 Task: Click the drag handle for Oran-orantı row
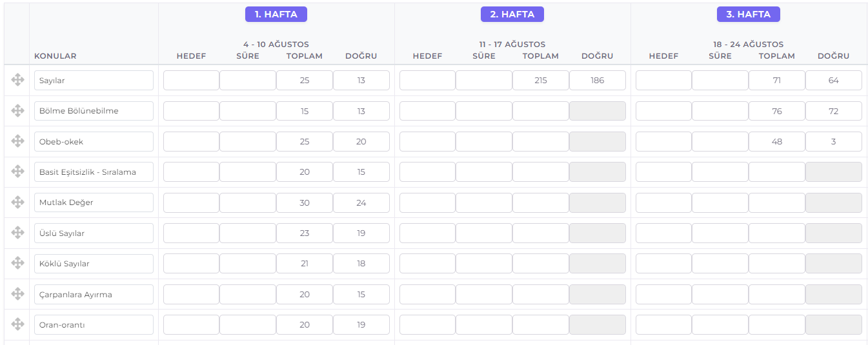tap(17, 324)
